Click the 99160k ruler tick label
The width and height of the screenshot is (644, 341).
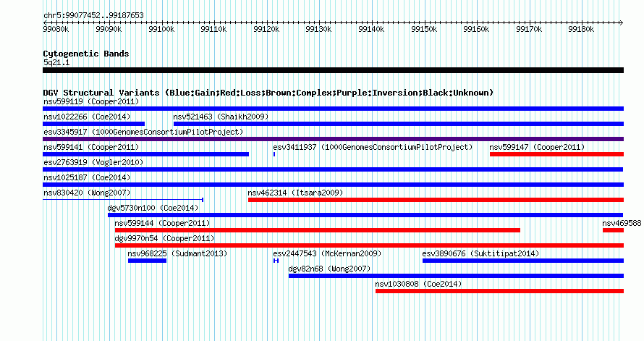tap(476, 29)
